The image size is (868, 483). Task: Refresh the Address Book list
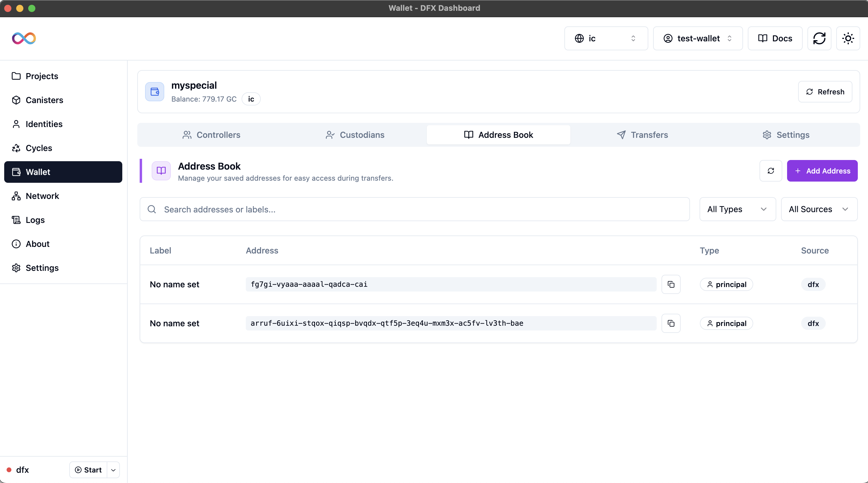[x=771, y=171]
